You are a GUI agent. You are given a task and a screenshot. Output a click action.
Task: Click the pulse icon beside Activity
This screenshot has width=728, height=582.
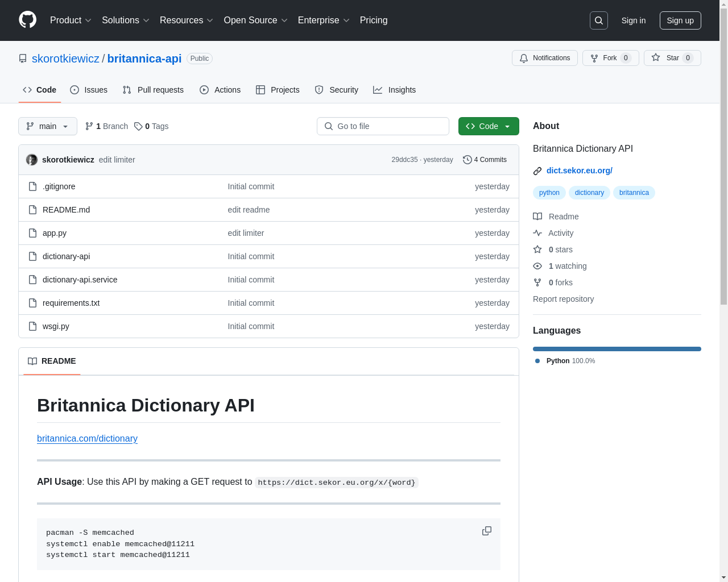[537, 233]
